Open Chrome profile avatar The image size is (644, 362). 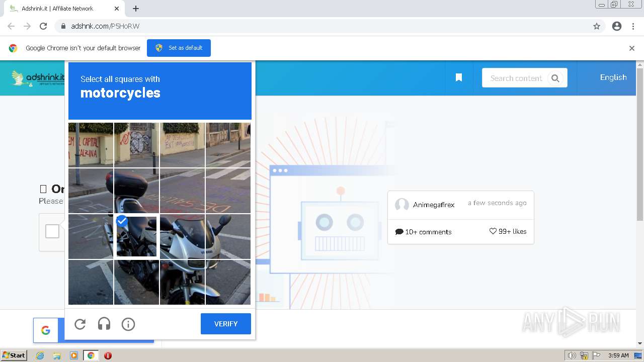point(617,26)
